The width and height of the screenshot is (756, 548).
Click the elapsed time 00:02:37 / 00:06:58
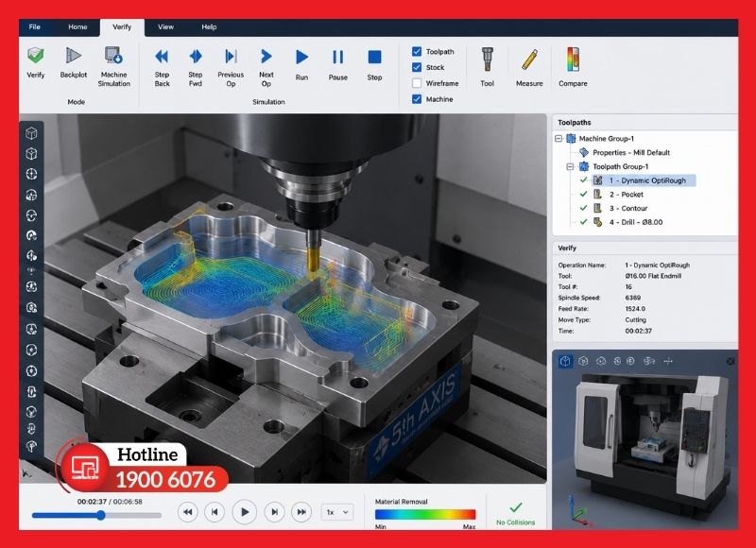coord(110,502)
